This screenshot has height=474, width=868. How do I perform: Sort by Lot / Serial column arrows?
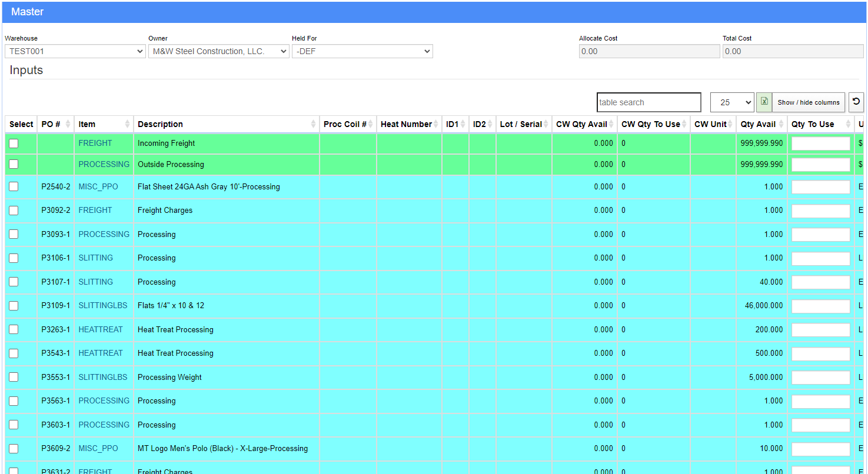click(x=546, y=124)
